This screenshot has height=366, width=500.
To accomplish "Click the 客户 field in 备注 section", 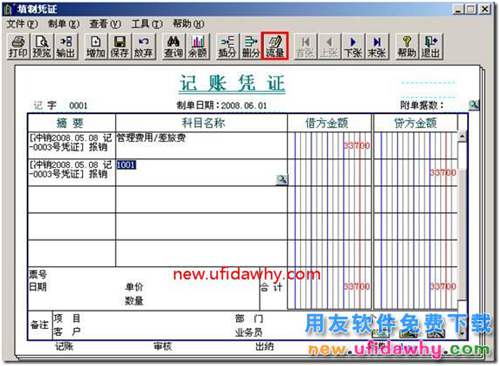I will 67,332.
